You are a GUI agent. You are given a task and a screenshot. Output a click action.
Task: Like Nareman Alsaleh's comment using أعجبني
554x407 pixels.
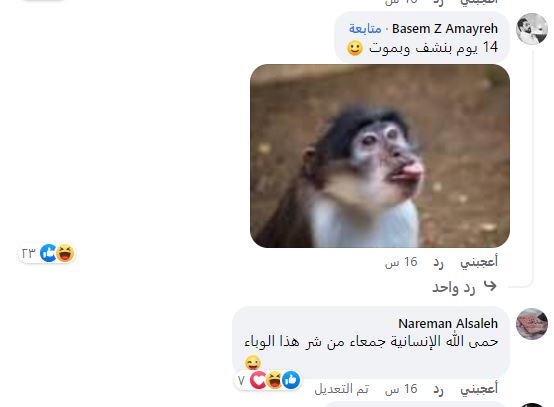pyautogui.click(x=479, y=389)
